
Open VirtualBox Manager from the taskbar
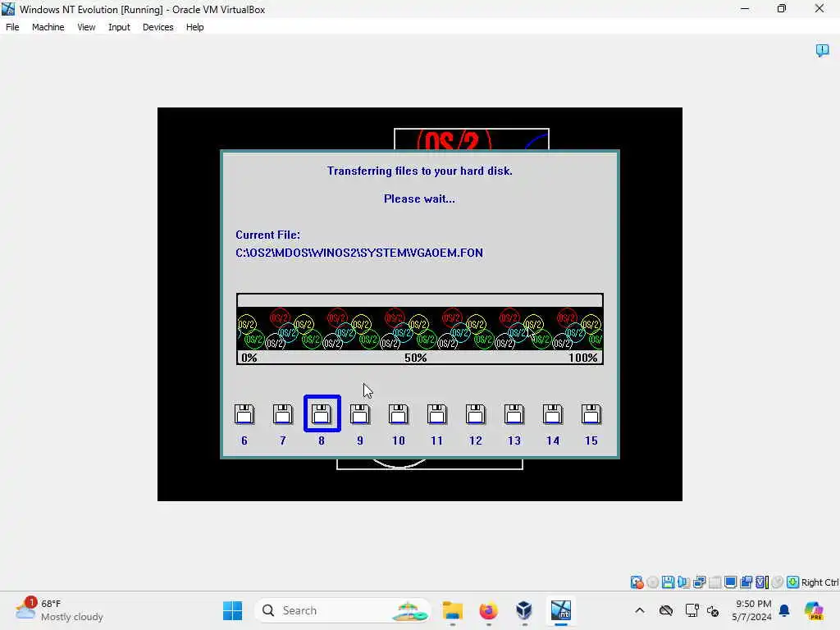click(x=524, y=610)
